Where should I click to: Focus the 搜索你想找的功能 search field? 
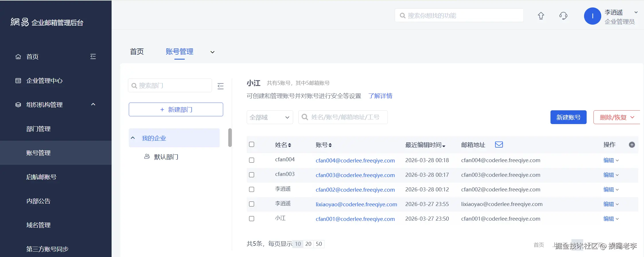(459, 15)
